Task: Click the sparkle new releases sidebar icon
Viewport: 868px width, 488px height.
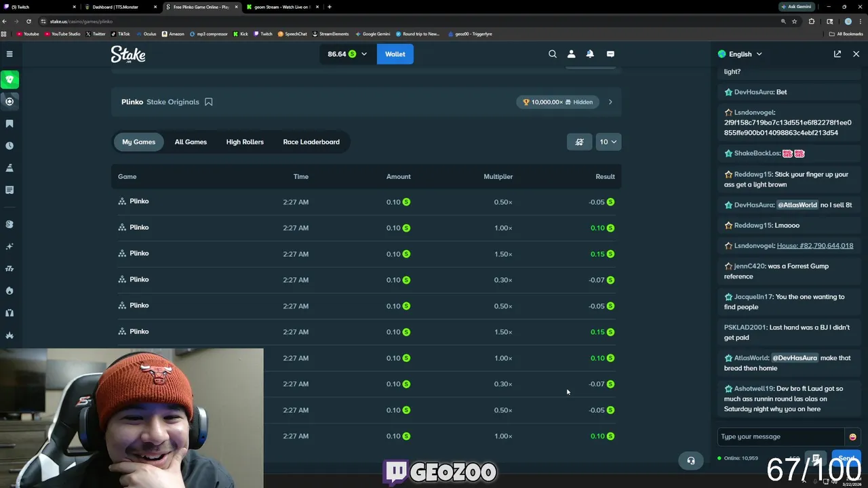Action: [x=9, y=246]
